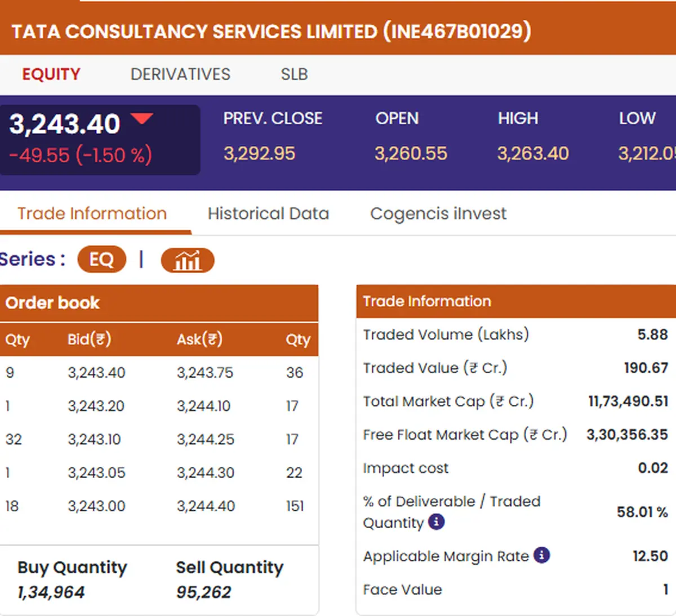Select the EQ series pill
The width and height of the screenshot is (676, 616).
click(101, 260)
